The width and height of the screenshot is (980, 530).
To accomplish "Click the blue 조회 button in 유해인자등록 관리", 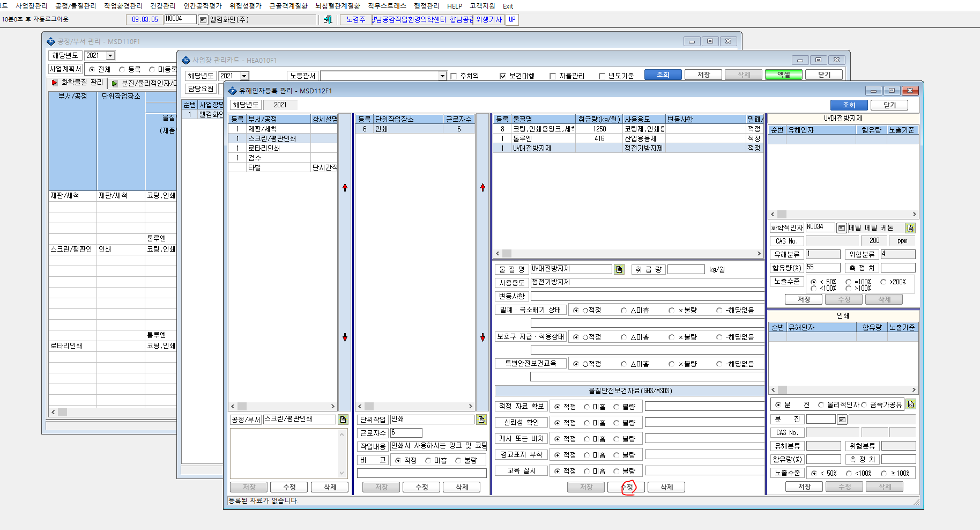I will coord(849,105).
